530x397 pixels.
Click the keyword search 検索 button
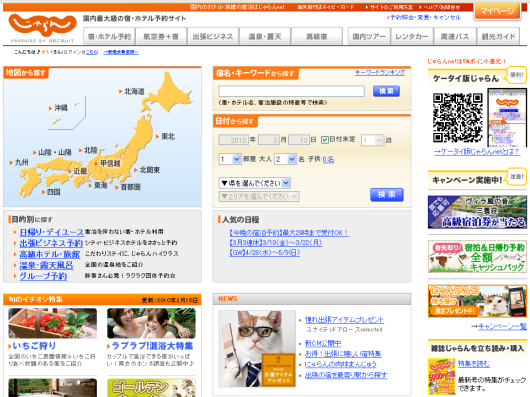pyautogui.click(x=386, y=91)
